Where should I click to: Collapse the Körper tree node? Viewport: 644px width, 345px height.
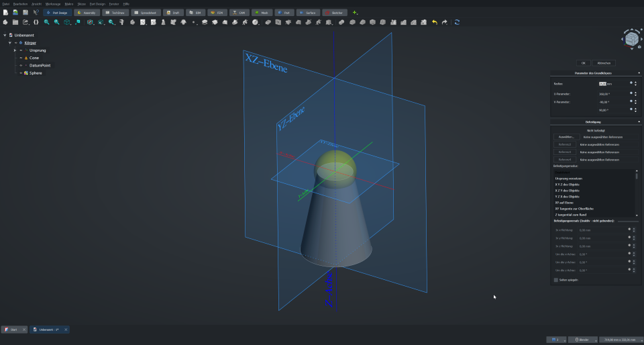tap(10, 43)
